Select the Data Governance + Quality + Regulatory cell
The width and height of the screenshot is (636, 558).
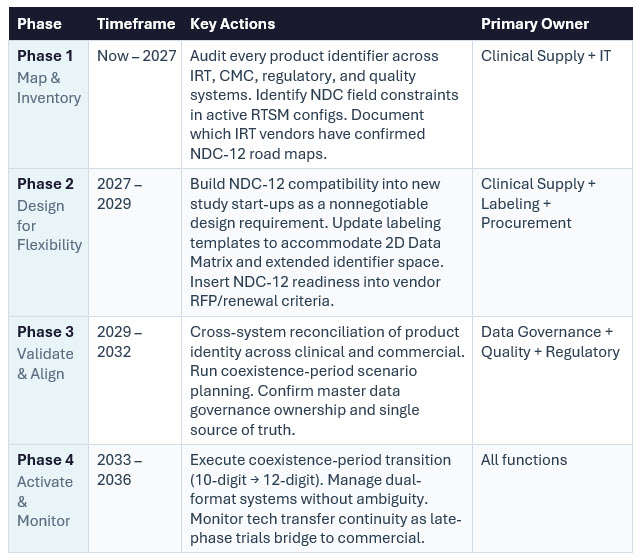(550, 341)
